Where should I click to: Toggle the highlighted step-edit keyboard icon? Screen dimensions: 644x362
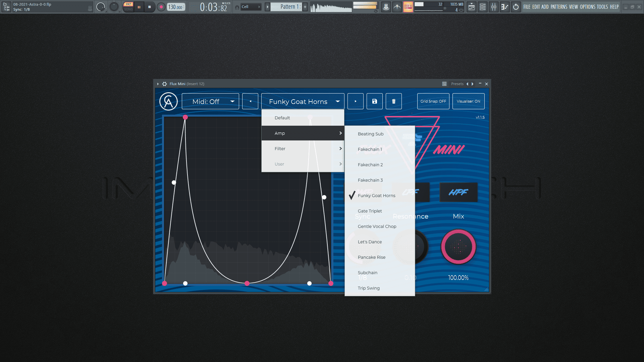408,7
